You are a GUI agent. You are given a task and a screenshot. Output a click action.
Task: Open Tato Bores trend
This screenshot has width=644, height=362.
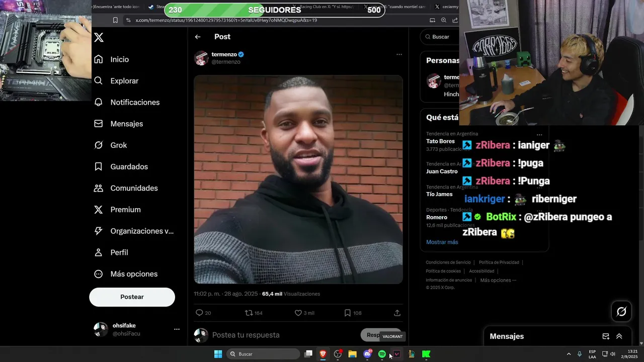pos(440,141)
